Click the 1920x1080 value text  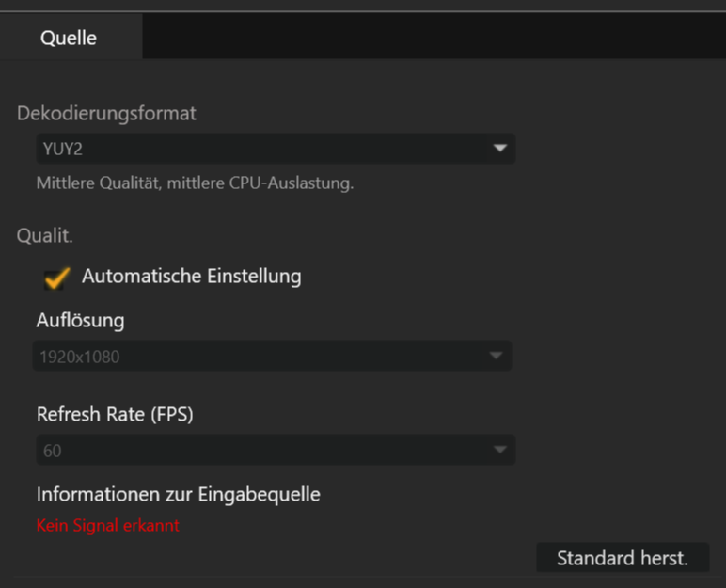tap(79, 357)
